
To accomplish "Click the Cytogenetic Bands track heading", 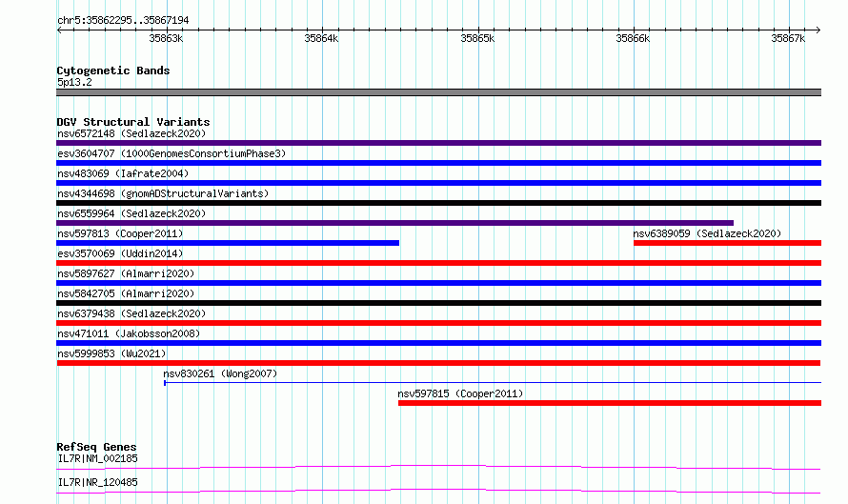I will point(113,71).
